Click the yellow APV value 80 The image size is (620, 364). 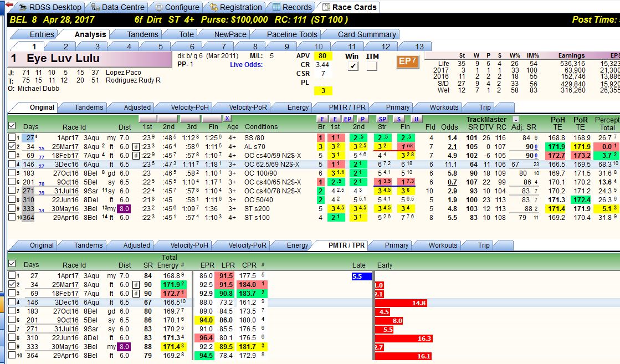[x=322, y=56]
